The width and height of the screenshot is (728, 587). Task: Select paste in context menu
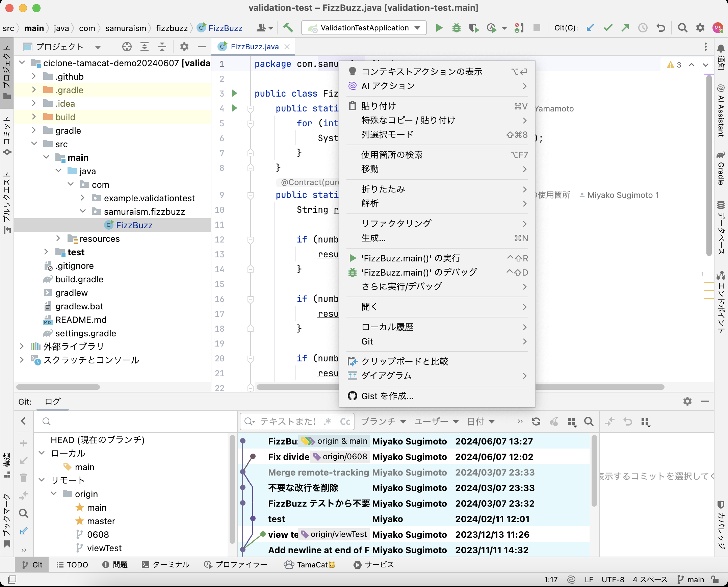[437, 106]
